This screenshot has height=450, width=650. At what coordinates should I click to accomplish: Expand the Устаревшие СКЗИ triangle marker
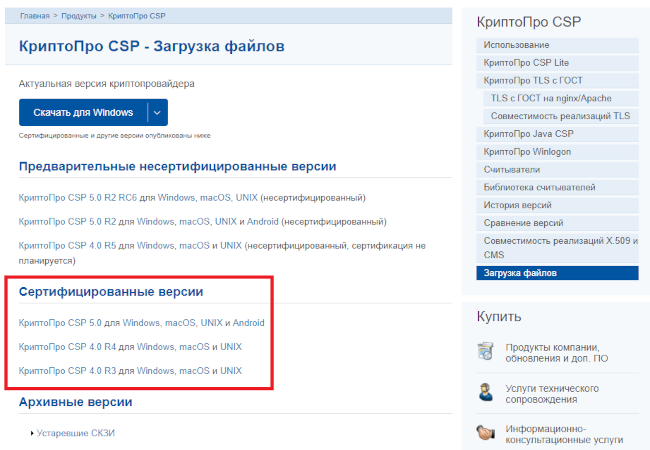tap(32, 433)
